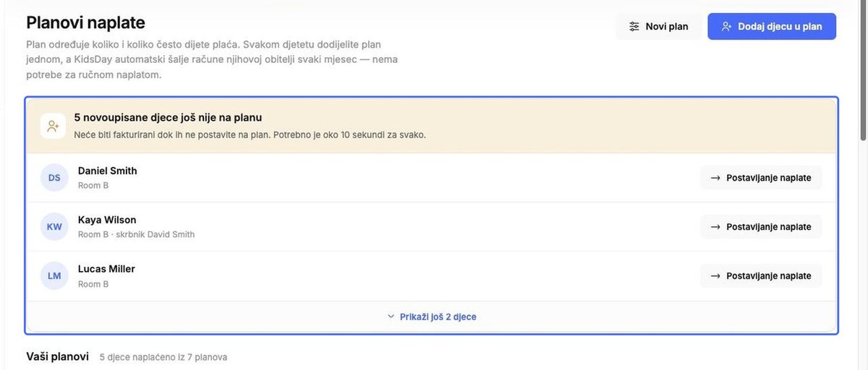The height and width of the screenshot is (370, 868).
Task: Open the Novi plan button
Action: pos(658,27)
